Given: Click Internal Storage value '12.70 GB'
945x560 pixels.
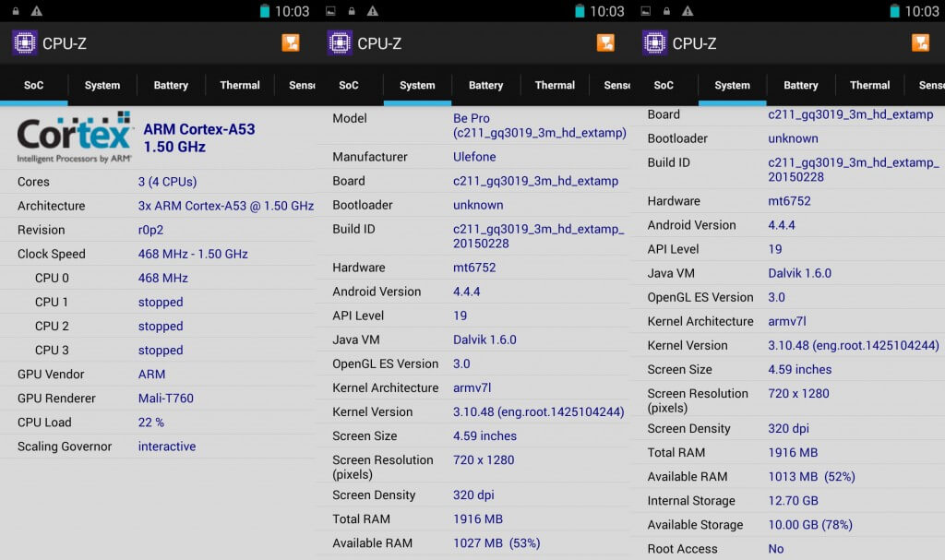Looking at the screenshot, I should click(793, 501).
